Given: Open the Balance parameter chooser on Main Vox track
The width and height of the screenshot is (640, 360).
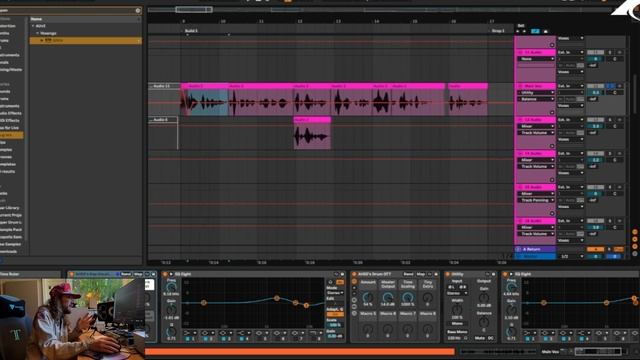Looking at the screenshot, I should 536,99.
